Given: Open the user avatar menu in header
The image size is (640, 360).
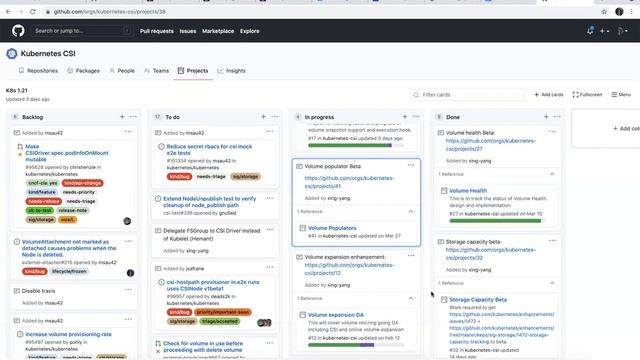Looking at the screenshot, I should (622, 31).
